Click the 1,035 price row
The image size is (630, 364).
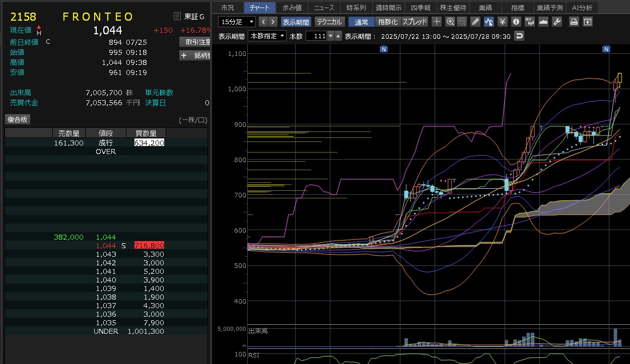(106, 323)
